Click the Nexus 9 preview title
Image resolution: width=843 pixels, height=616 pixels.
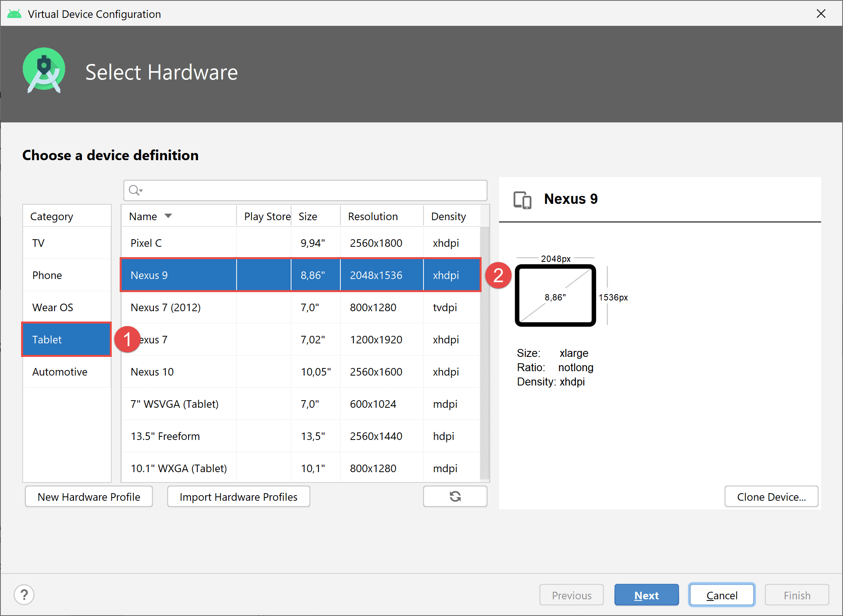point(571,199)
